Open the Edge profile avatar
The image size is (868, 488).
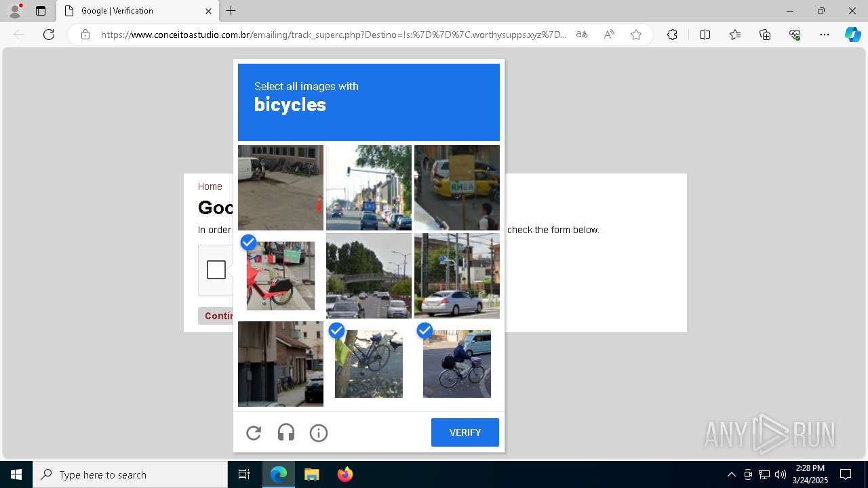coord(15,11)
